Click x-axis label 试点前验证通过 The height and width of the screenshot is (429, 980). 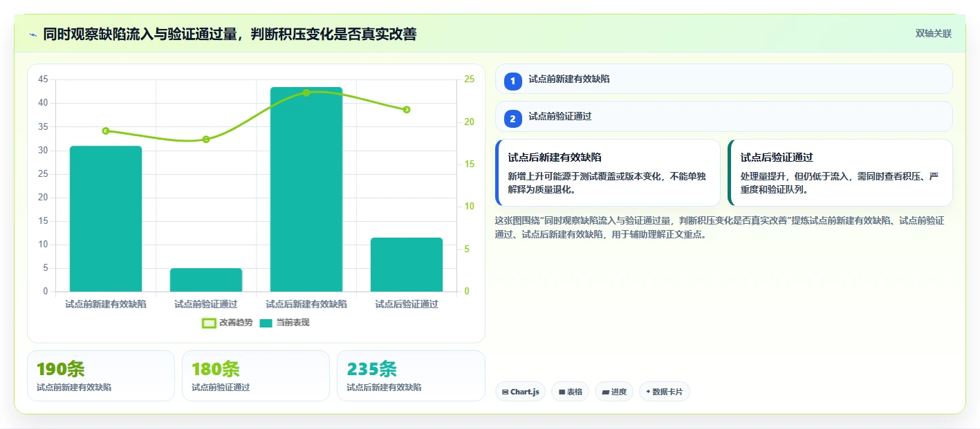click(206, 304)
